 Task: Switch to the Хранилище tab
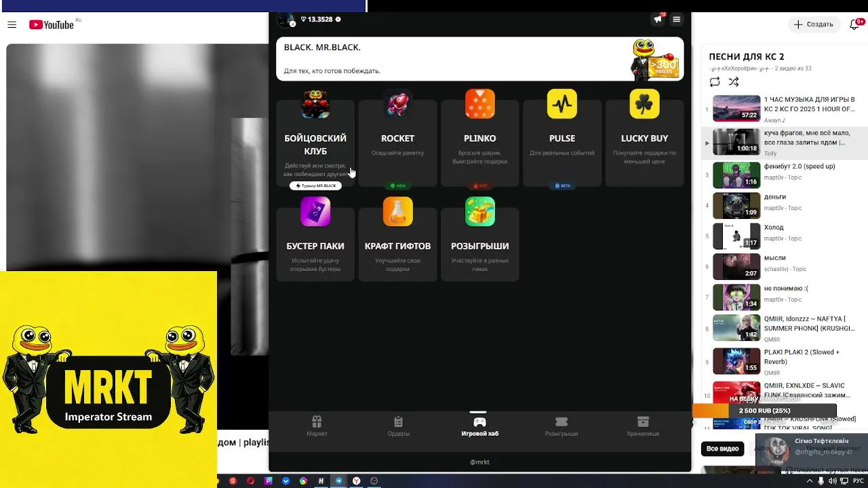pyautogui.click(x=643, y=426)
